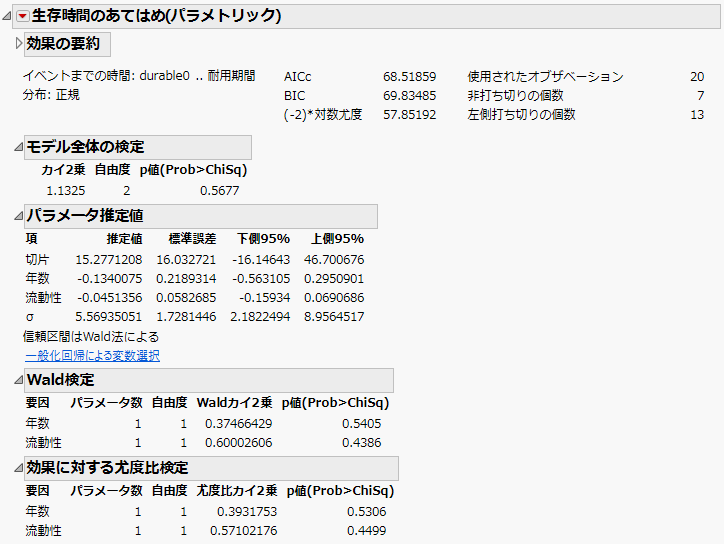Select the カイ2乗 value 1.1325
724x544 pixels.
66,191
